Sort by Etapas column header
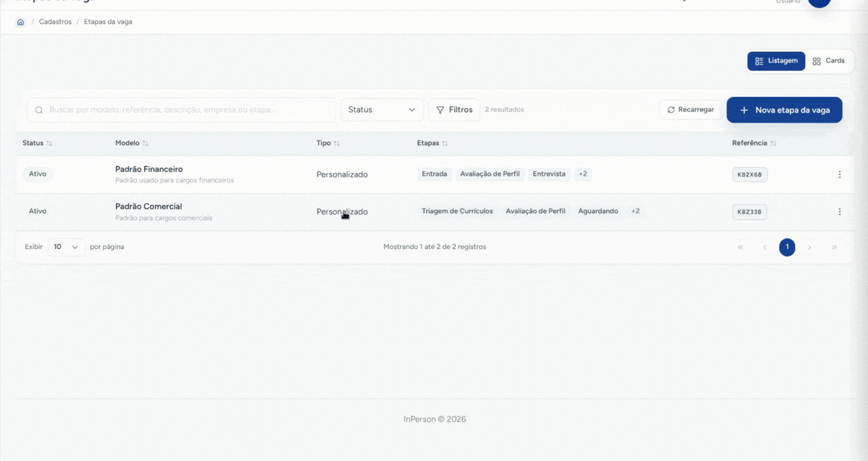The width and height of the screenshot is (868, 461). 433,143
